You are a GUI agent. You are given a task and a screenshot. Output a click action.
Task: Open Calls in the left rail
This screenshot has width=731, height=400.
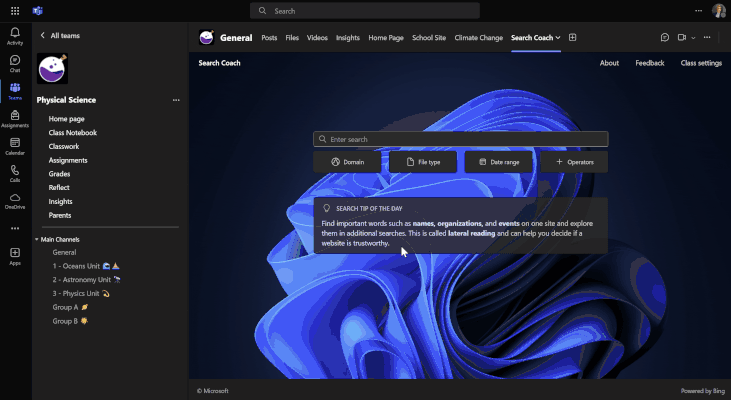point(15,174)
